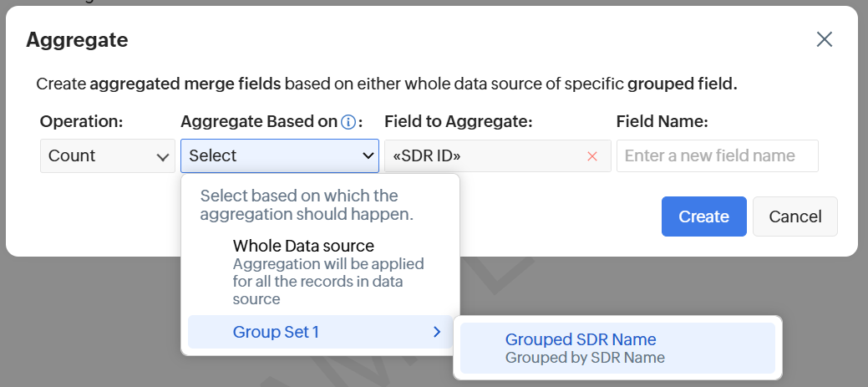The width and height of the screenshot is (868, 387).
Task: Click the Field Name: label
Action: pyautogui.click(x=662, y=121)
